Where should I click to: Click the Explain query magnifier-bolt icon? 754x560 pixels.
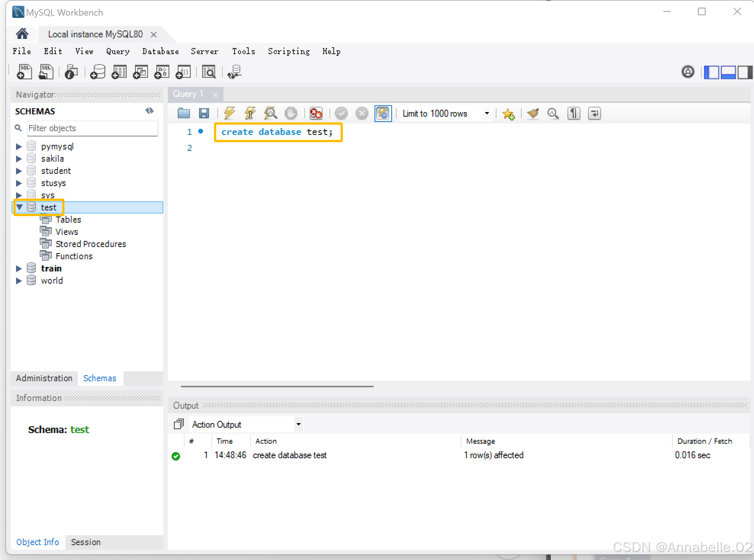click(270, 113)
